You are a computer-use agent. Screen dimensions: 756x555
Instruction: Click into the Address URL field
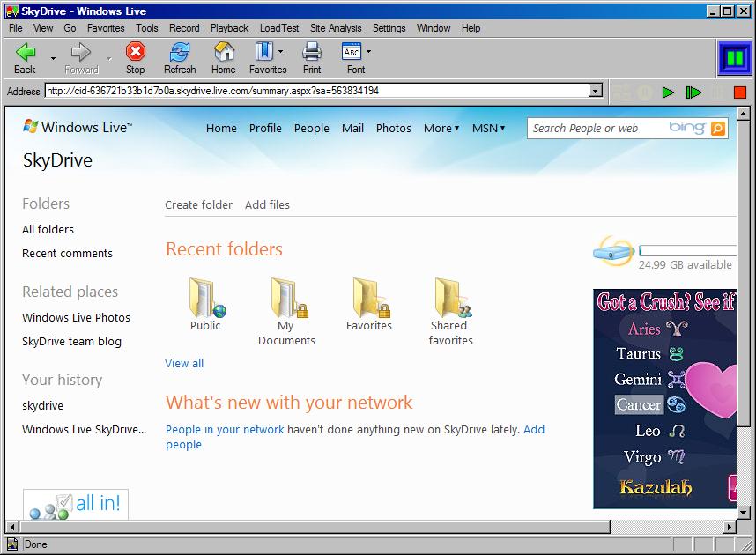[x=317, y=91]
